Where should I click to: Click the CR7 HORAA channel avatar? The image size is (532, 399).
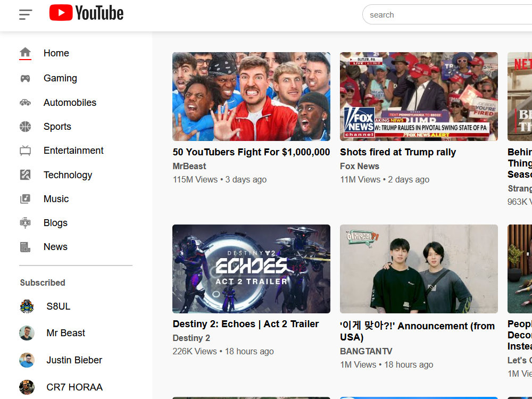coord(27,387)
